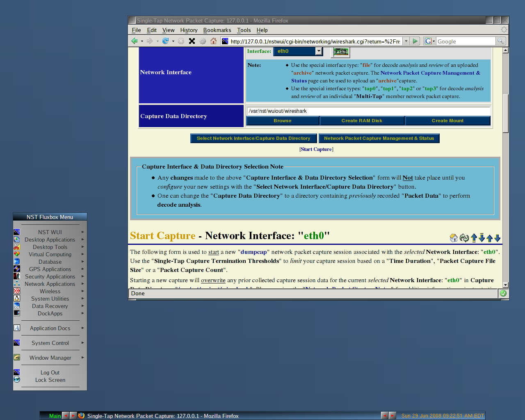525x420 pixels.
Task: Jump to page bottom with overlined down arrow
Action: coord(482,238)
